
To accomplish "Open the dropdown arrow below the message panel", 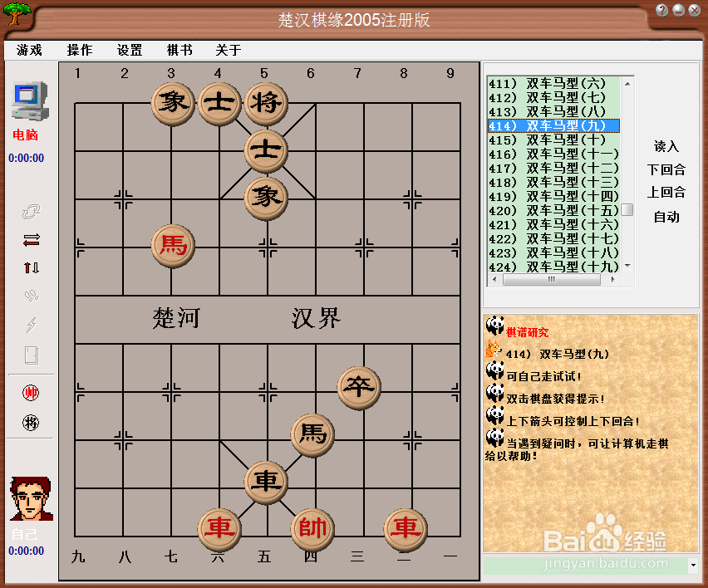I will coord(693,565).
